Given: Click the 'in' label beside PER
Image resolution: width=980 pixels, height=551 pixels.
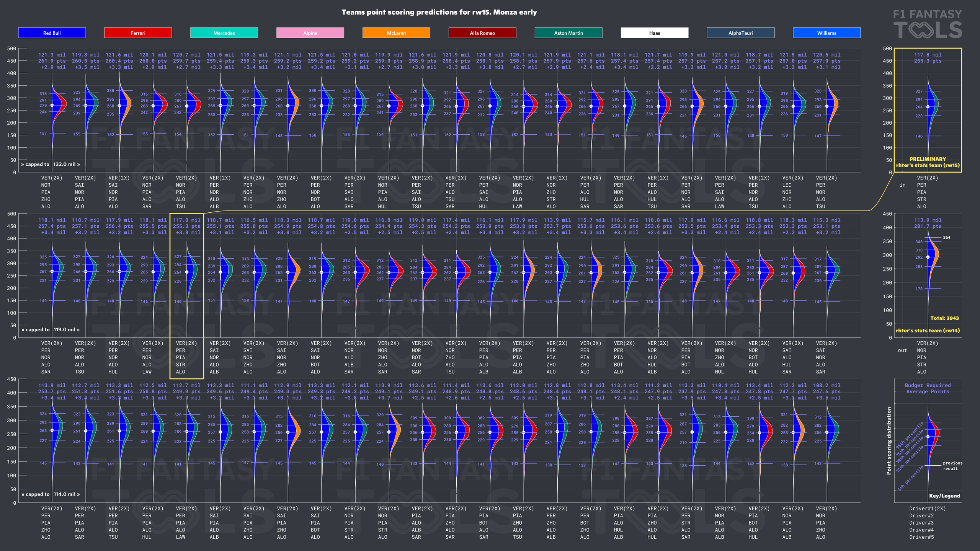Looking at the screenshot, I should [902, 185].
